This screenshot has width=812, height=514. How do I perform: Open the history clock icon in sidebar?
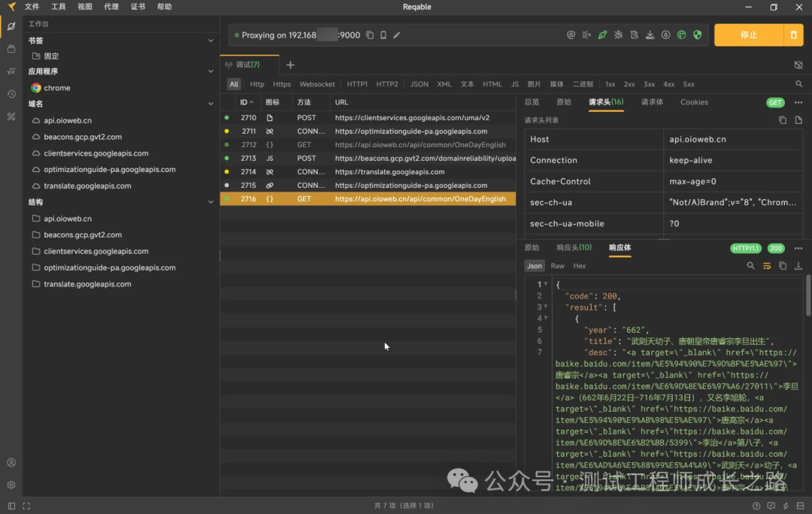[11, 94]
